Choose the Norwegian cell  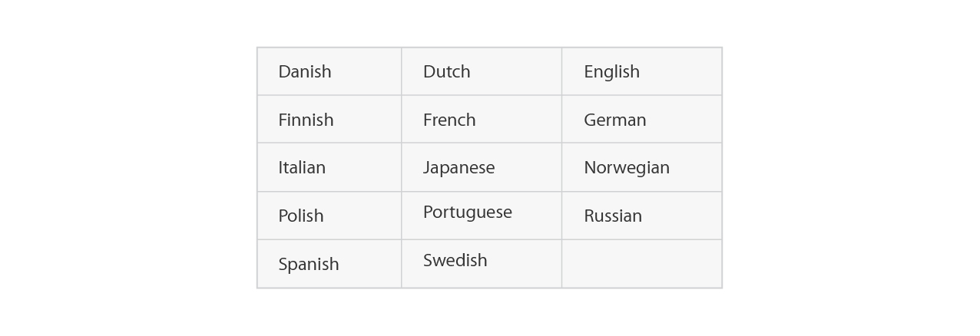coord(641,167)
